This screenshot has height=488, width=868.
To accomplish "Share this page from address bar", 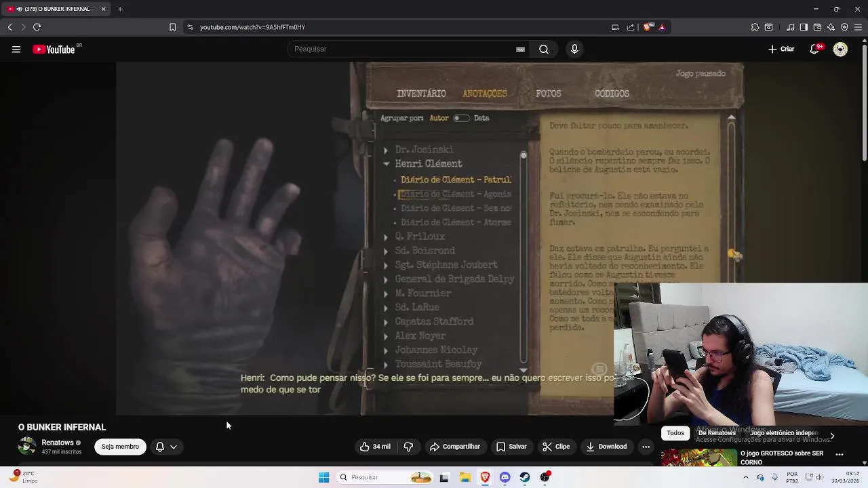I will click(631, 27).
